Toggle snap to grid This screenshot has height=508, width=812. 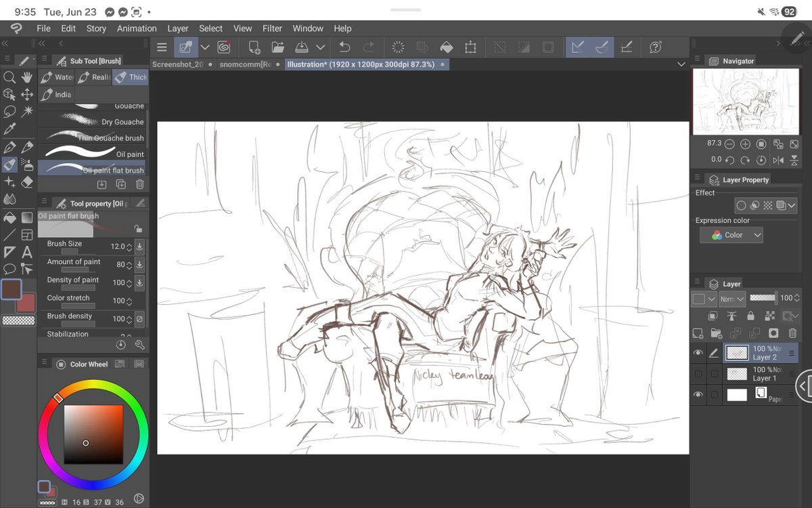pyautogui.click(x=627, y=47)
